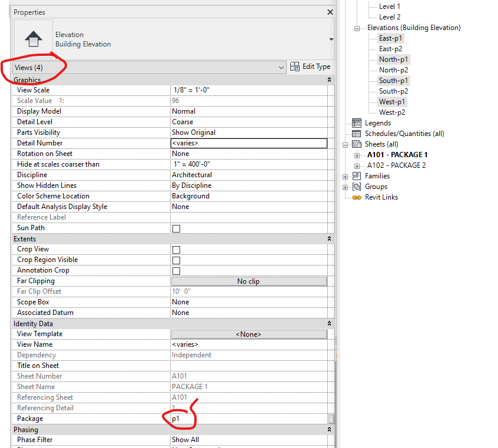Click the Dependency value Independent
498x448 pixels.
click(x=249, y=355)
